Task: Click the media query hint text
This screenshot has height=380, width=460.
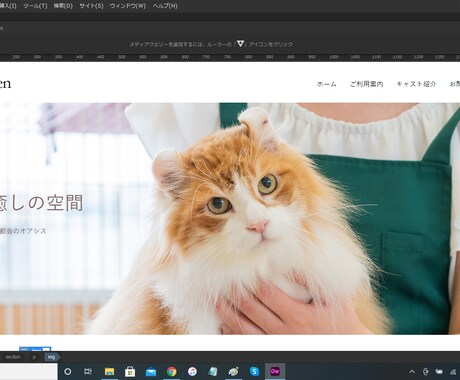Action: 211,44
